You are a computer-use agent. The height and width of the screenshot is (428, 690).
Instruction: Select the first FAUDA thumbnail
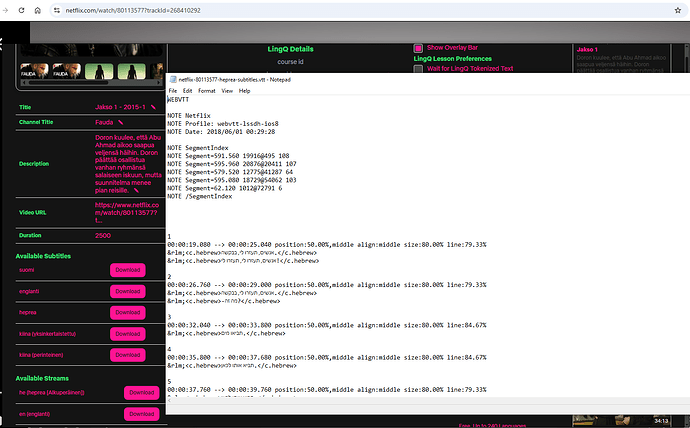point(34,71)
